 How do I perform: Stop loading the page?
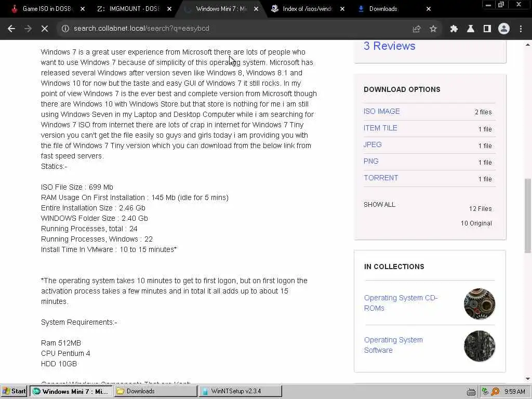(45, 29)
